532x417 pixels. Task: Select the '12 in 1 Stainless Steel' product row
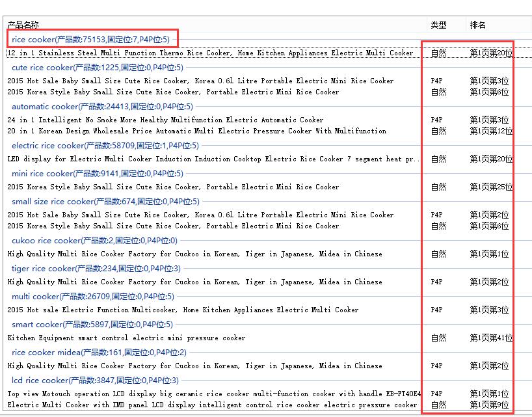[209, 53]
